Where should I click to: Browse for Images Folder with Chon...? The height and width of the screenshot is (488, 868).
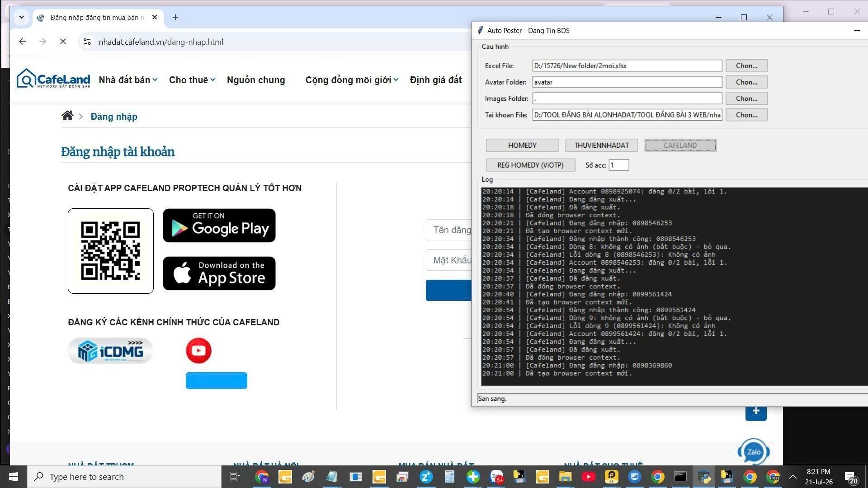pyautogui.click(x=746, y=98)
